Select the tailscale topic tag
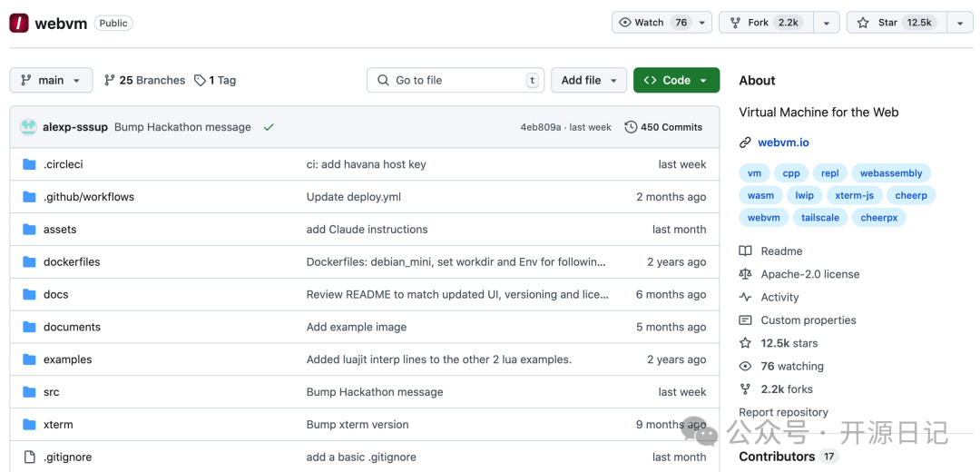The height and width of the screenshot is (472, 980). pos(820,218)
